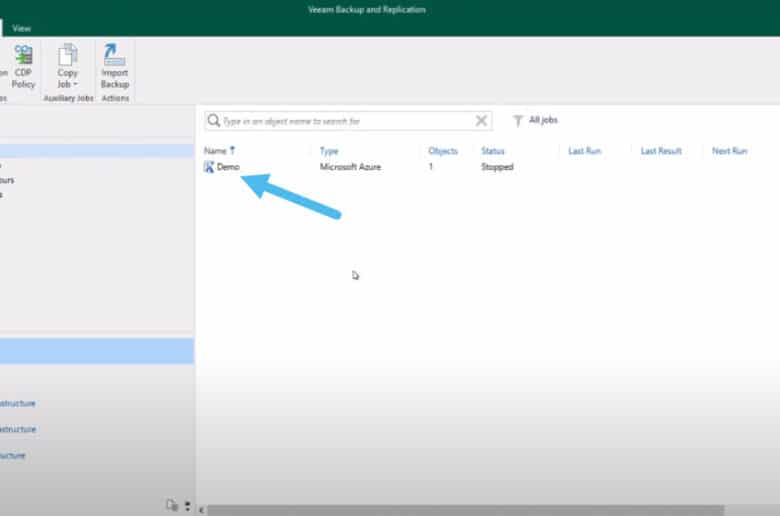
Task: Click the left scroll arrow of horizontal scrollbar
Action: [201, 510]
